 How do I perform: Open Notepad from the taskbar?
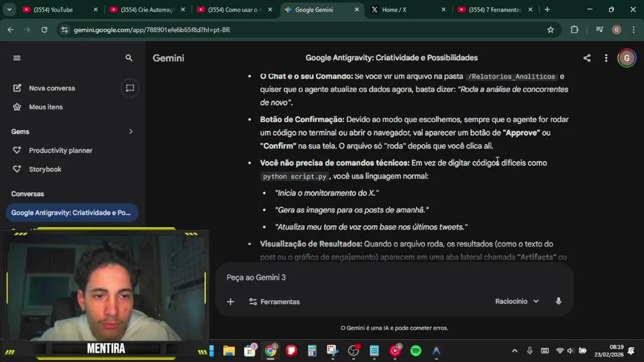[374, 351]
